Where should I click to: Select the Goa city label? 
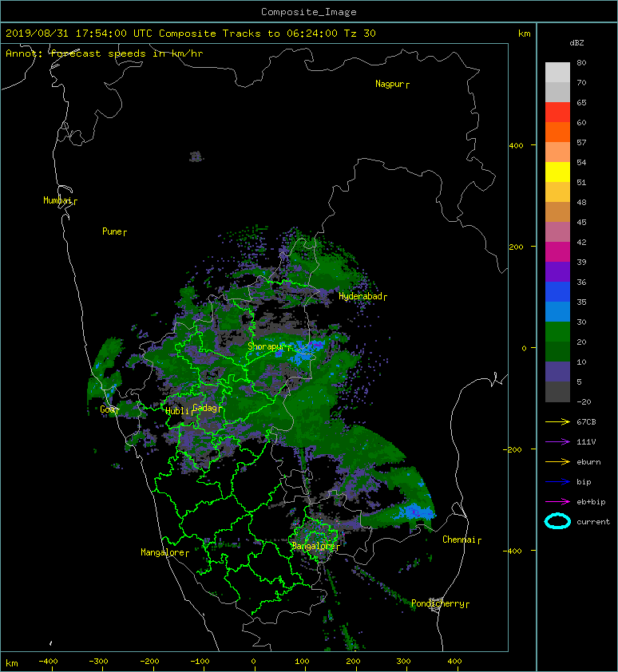[x=109, y=409]
